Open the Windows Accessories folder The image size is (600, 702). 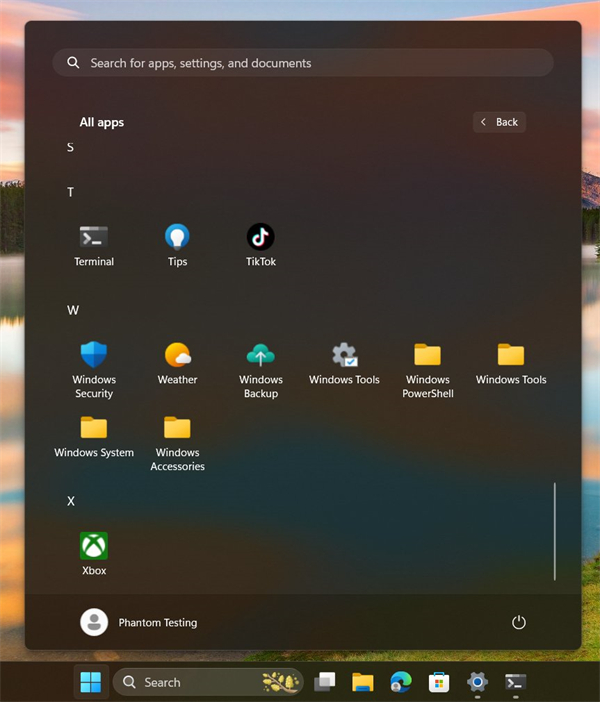coord(177,444)
